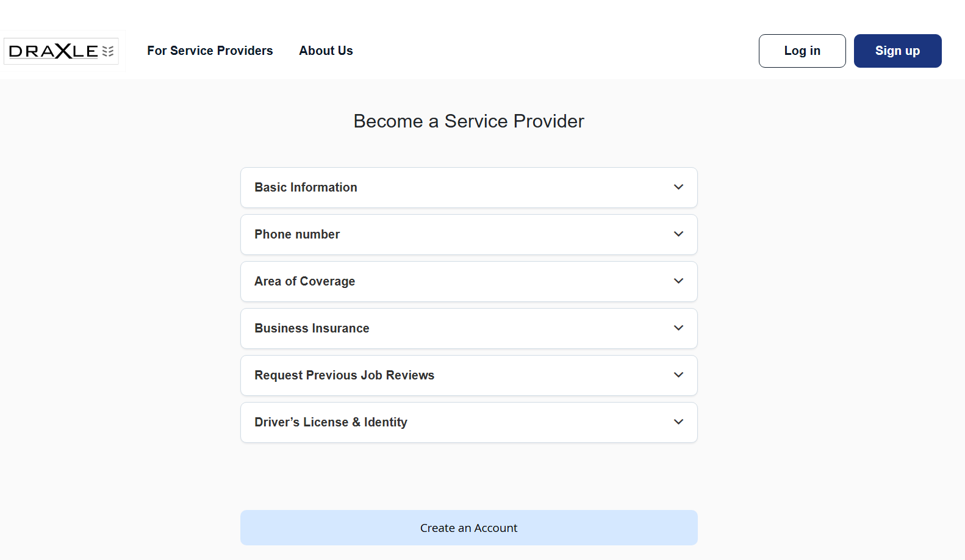965x560 pixels.
Task: Open the Phone number accordion
Action: point(468,234)
